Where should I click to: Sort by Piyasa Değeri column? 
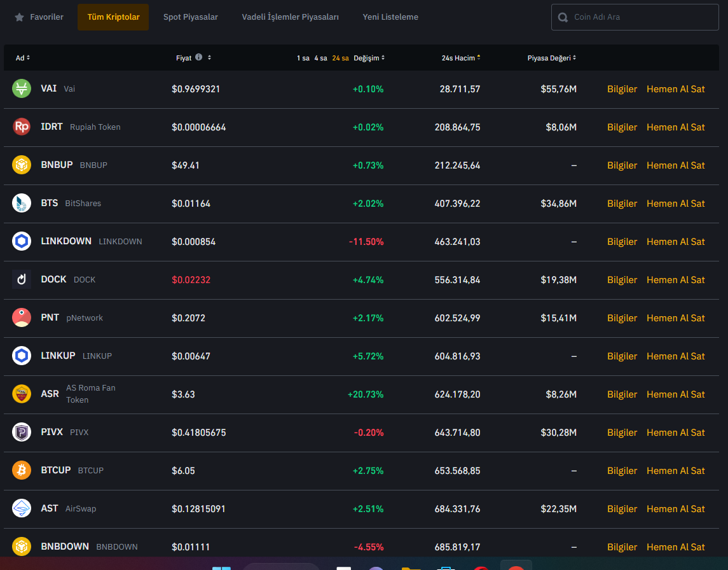pyautogui.click(x=551, y=58)
